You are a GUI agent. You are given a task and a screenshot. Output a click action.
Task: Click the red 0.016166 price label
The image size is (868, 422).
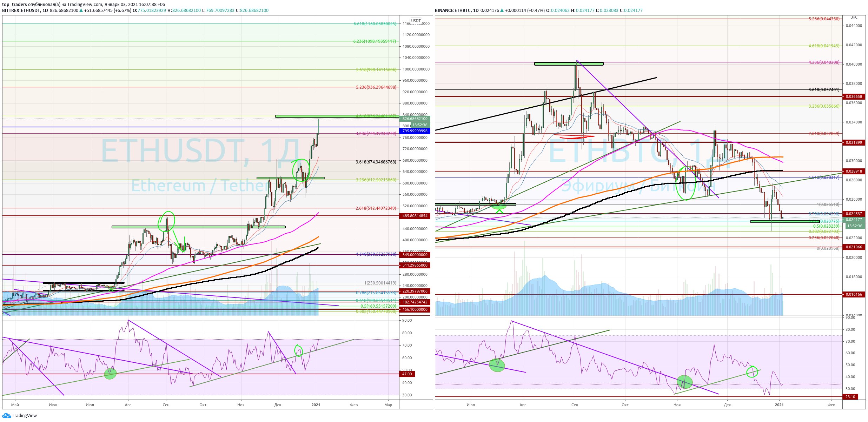(x=854, y=294)
